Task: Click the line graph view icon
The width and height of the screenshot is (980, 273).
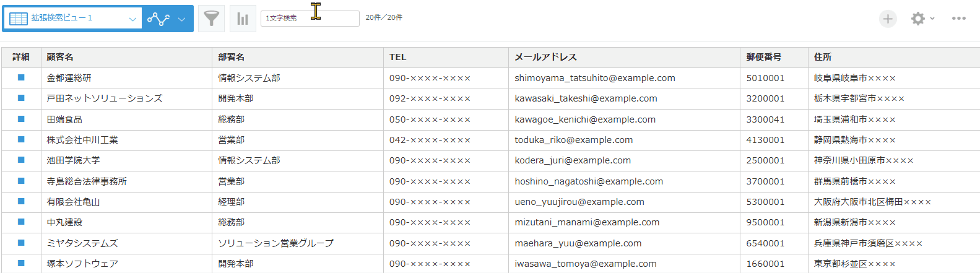Action: 158,19
